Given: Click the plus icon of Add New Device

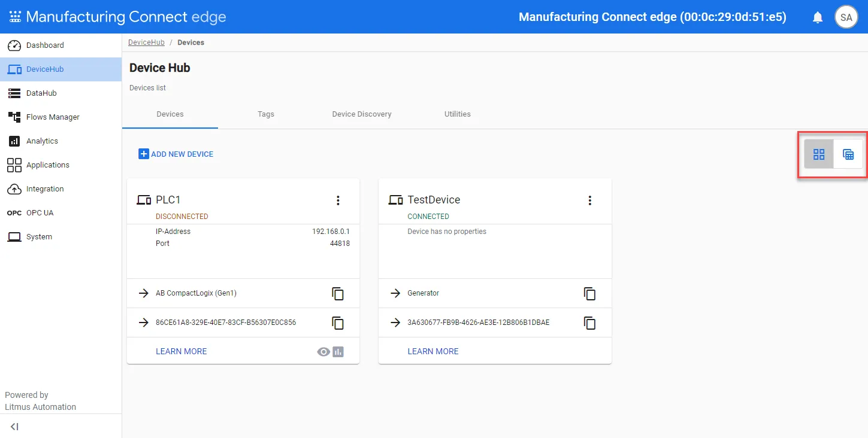Looking at the screenshot, I should coord(144,154).
